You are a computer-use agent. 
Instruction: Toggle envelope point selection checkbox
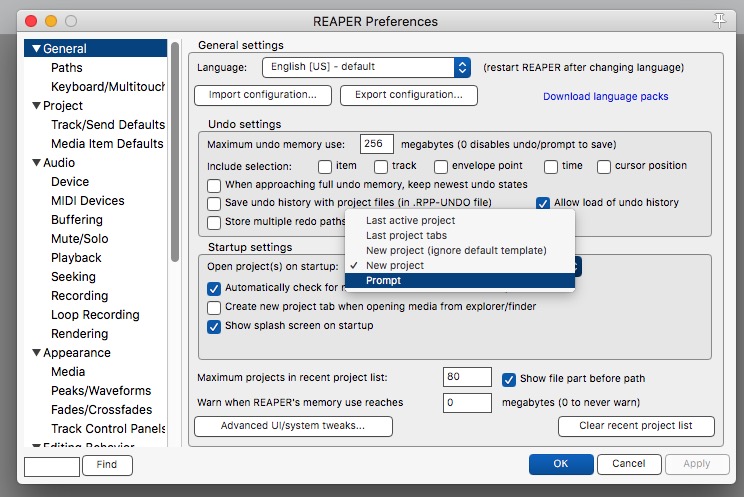(441, 167)
